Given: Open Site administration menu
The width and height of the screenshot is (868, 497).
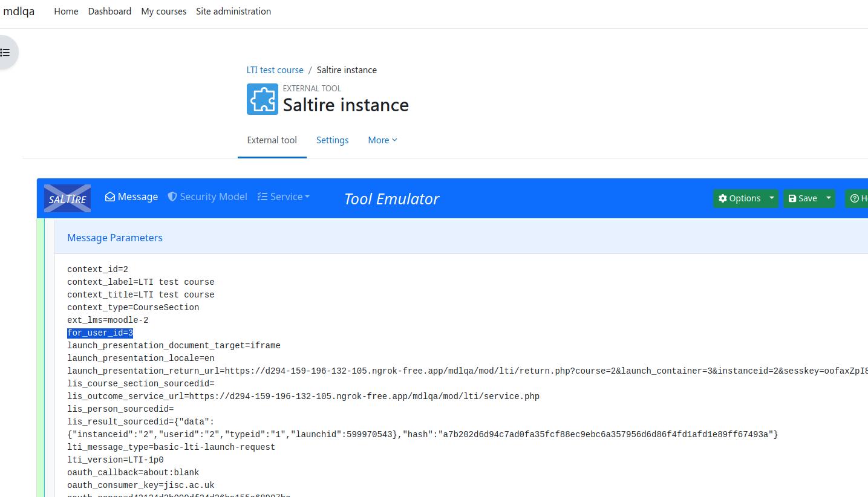Looking at the screenshot, I should click(233, 11).
